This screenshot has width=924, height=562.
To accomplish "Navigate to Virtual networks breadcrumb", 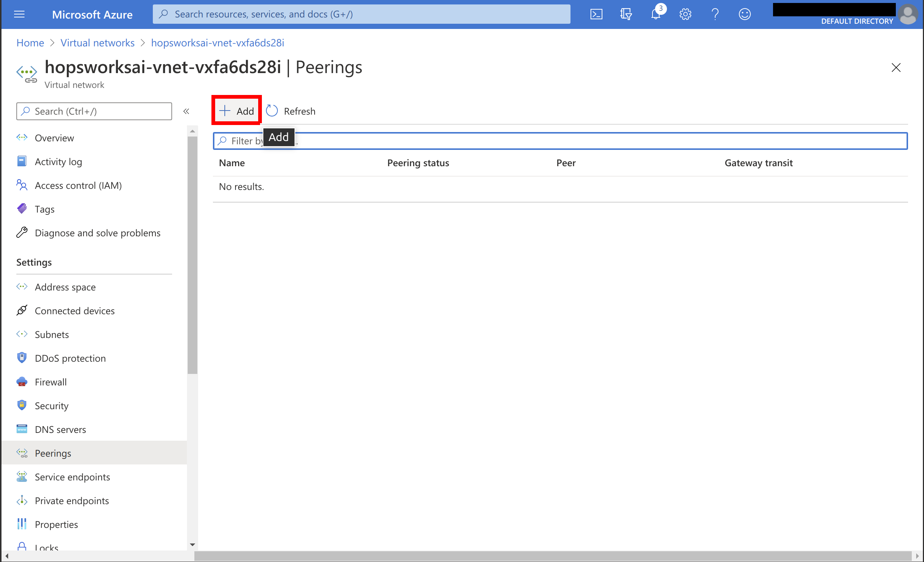I will 97,43.
